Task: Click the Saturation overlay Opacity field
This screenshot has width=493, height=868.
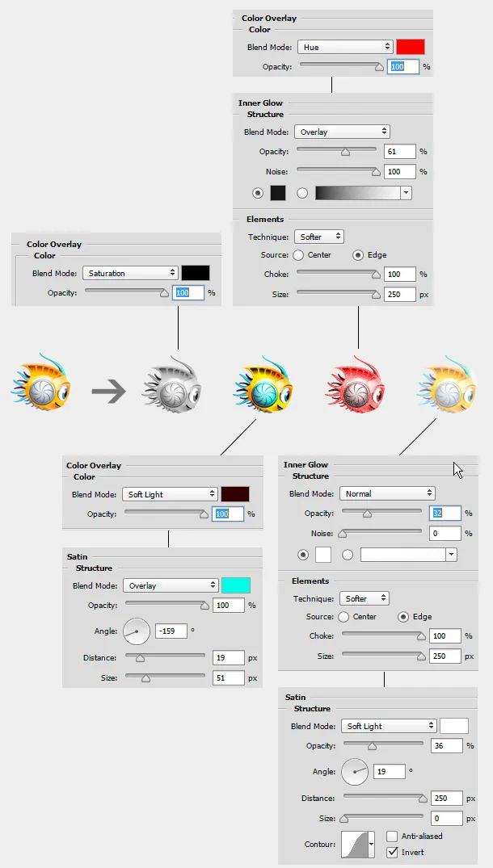Action: 188,292
